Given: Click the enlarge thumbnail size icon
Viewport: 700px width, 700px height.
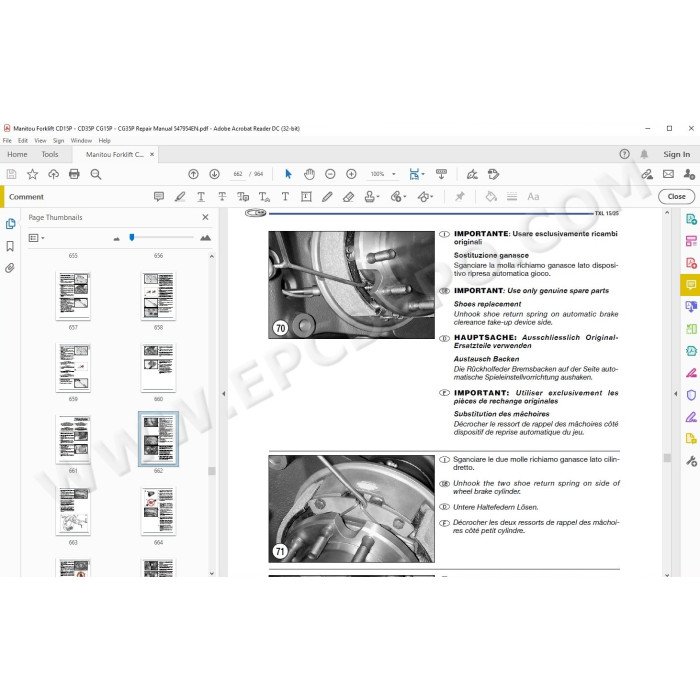Looking at the screenshot, I should click(x=205, y=238).
